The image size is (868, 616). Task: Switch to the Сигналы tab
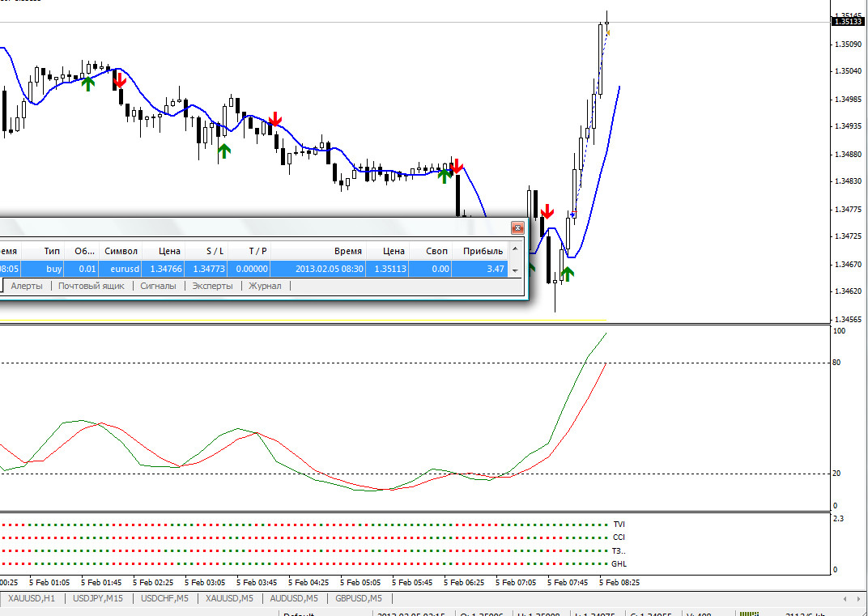[x=159, y=286]
